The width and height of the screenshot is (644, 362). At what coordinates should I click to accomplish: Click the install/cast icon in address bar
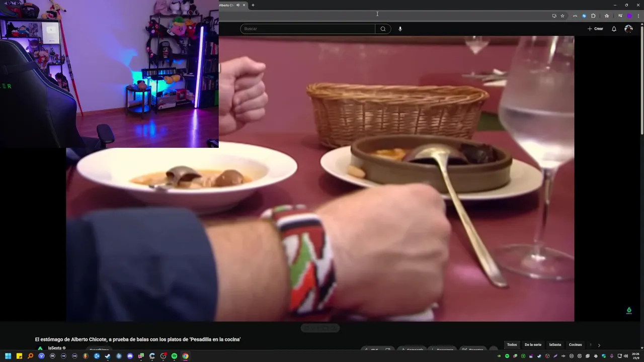pyautogui.click(x=554, y=16)
